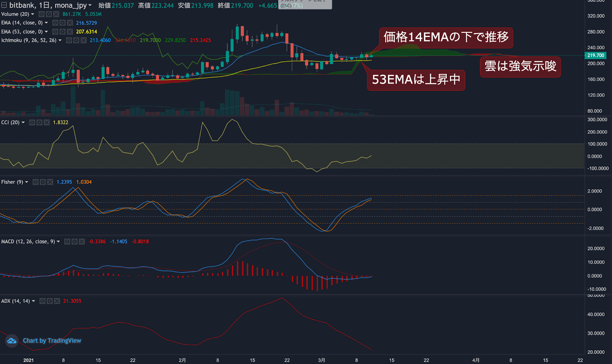Viewport: 612px width, 364px height.
Task: Remove the Ichimoku indicator
Action: (84, 40)
